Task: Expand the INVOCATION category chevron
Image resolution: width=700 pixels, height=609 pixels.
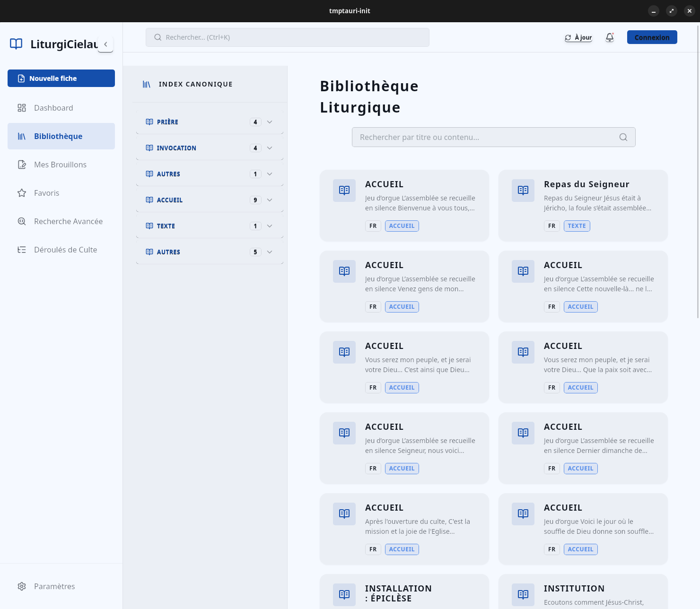Action: [x=270, y=148]
